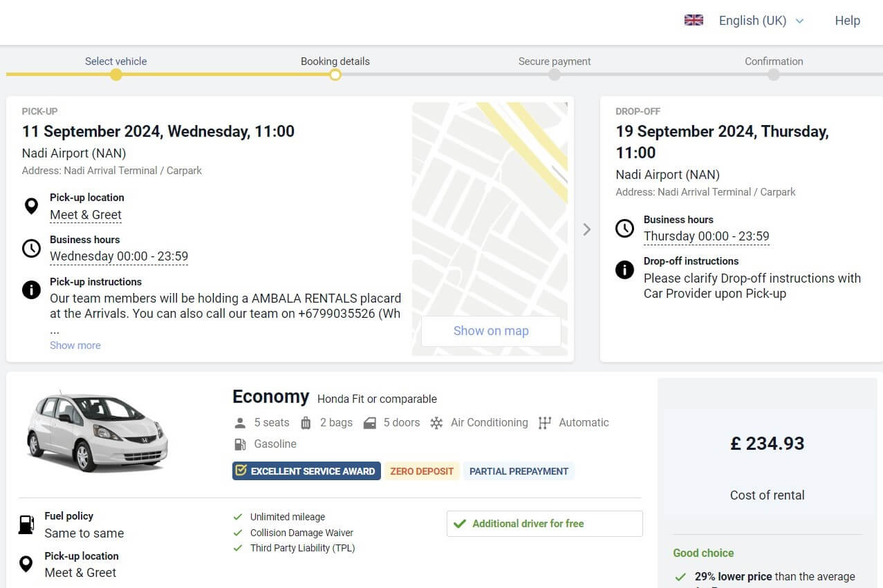
Task: Click the pick-up location pin icon
Action: tap(31, 206)
